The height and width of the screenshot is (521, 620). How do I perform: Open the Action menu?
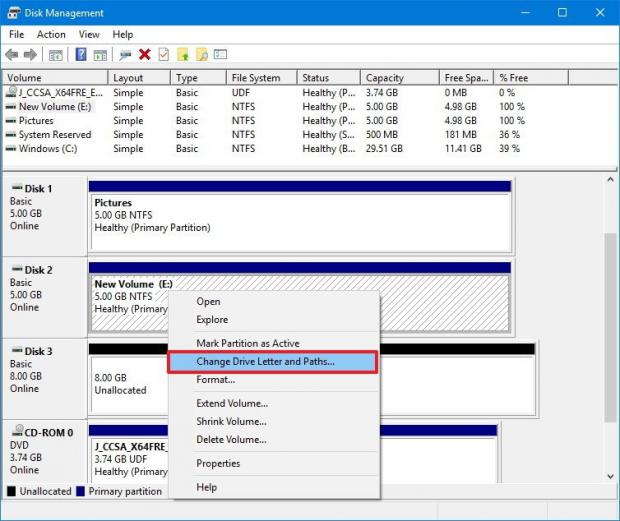pyautogui.click(x=51, y=34)
